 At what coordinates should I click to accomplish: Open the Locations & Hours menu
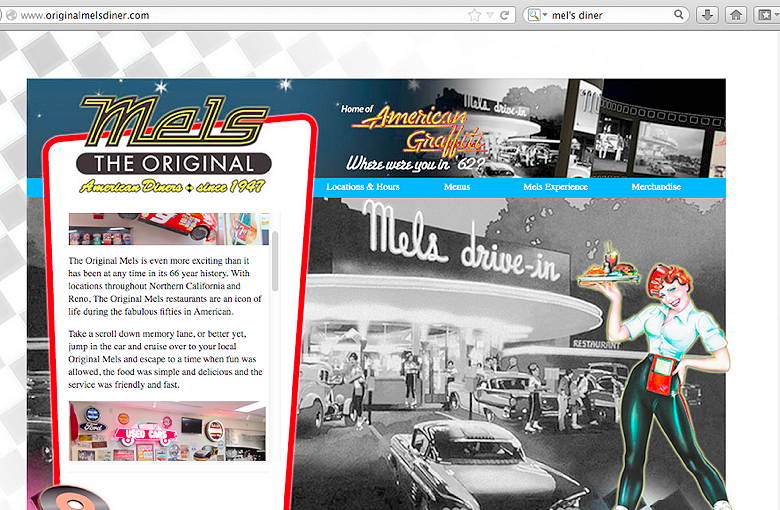click(x=362, y=187)
